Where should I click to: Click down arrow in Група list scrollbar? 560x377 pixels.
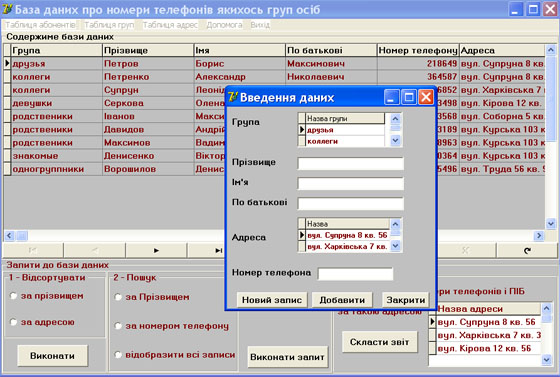395,141
